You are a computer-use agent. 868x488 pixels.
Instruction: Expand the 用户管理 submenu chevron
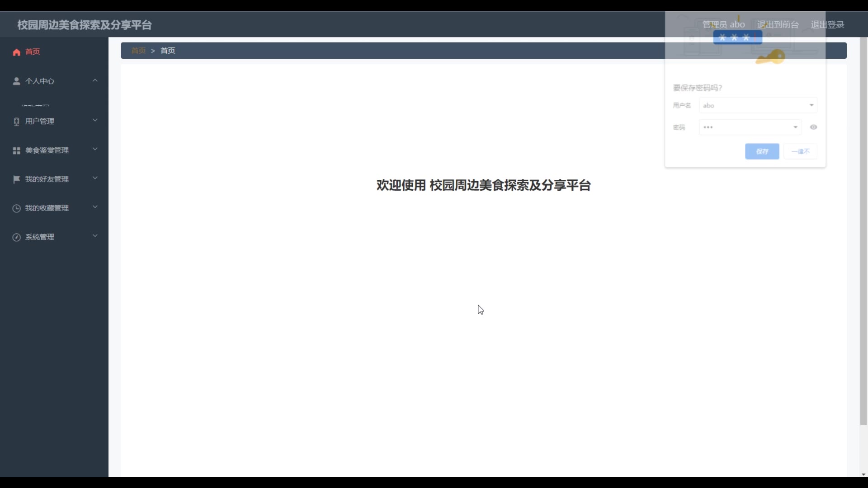pos(95,120)
